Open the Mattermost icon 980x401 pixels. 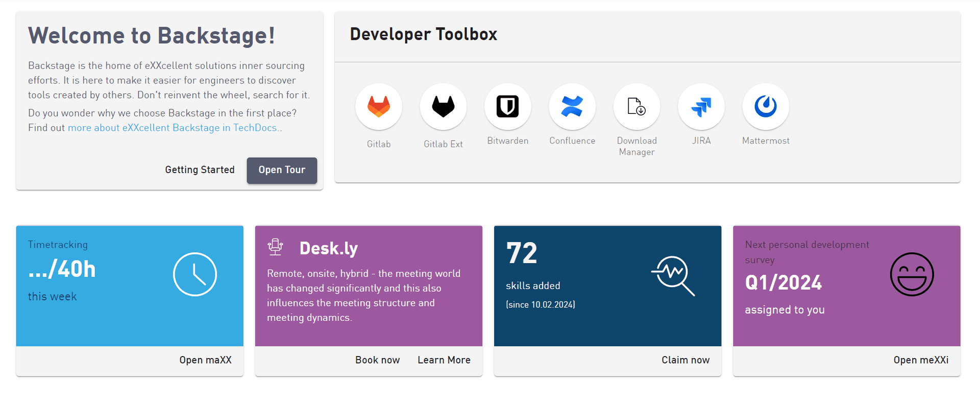766,107
